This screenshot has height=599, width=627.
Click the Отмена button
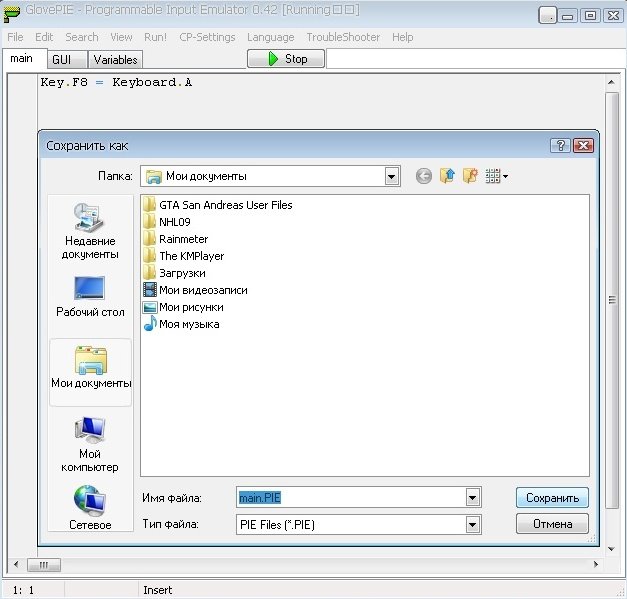pos(552,524)
